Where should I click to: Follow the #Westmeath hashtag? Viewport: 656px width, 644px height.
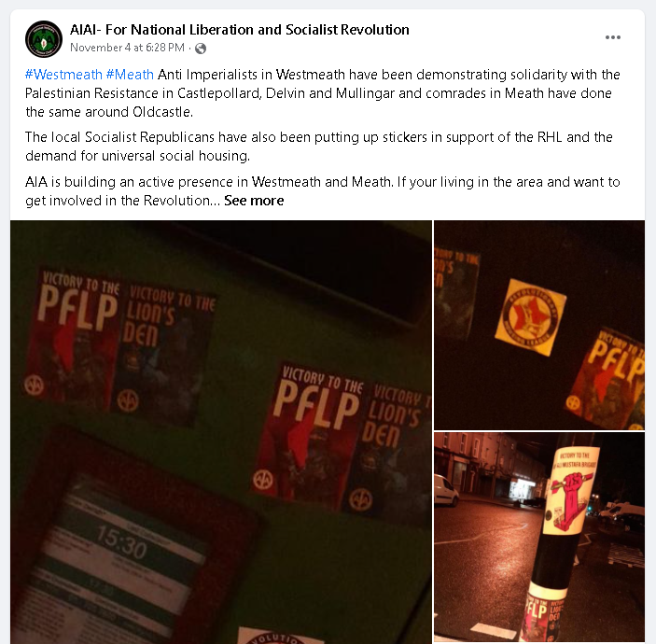click(x=63, y=75)
